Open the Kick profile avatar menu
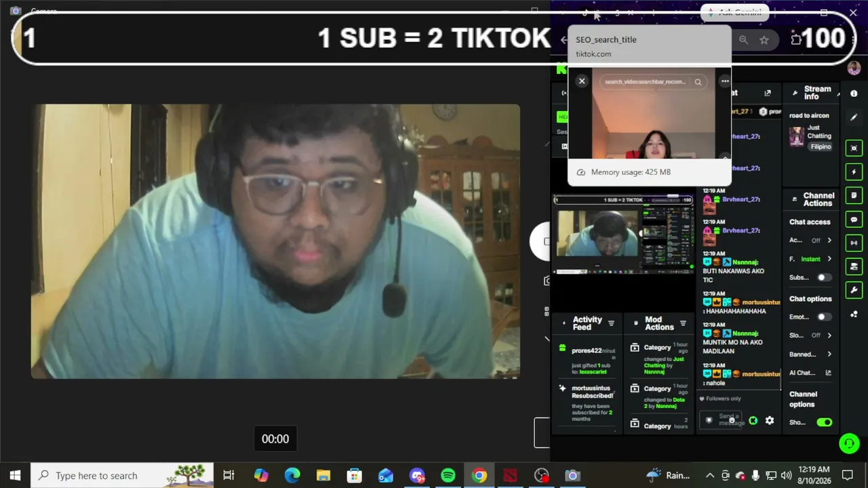The height and width of the screenshot is (488, 868). point(854,68)
